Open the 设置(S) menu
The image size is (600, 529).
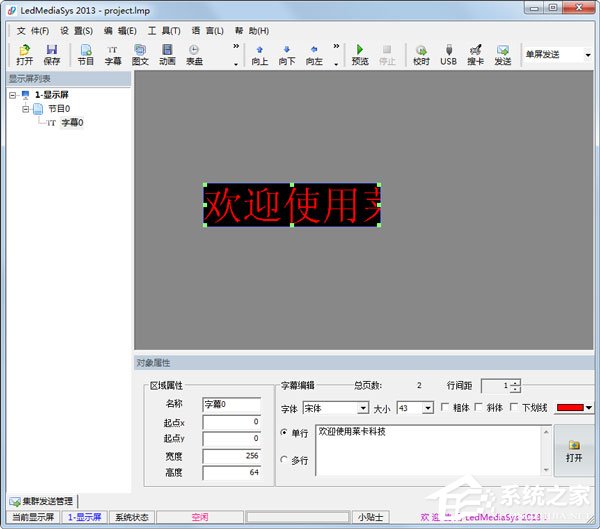[75, 31]
